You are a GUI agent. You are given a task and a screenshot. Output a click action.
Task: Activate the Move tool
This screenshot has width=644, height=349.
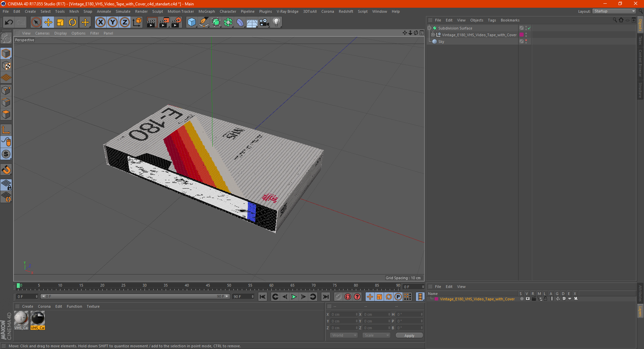coord(48,22)
